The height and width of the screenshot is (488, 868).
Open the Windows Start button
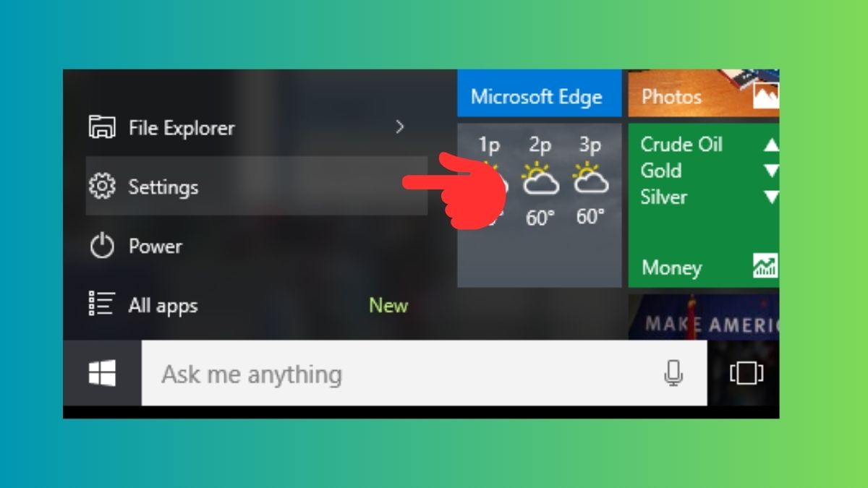coord(102,374)
